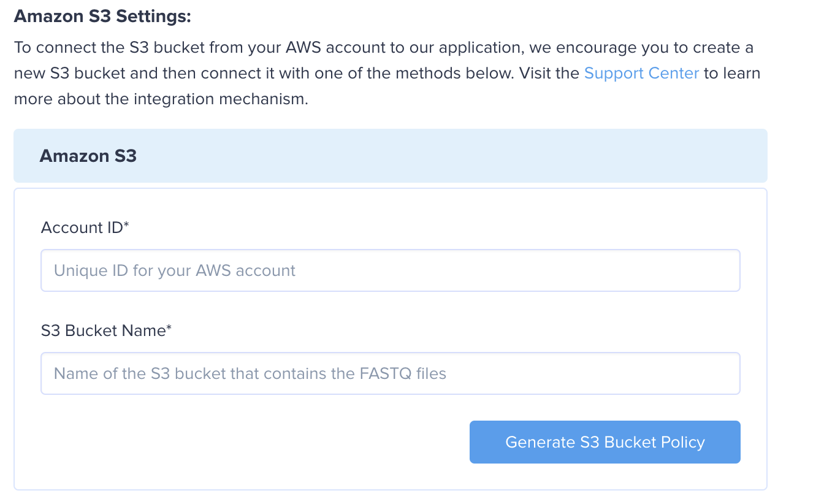
Task: Click the introductory paragraph text
Action: click(x=368, y=72)
